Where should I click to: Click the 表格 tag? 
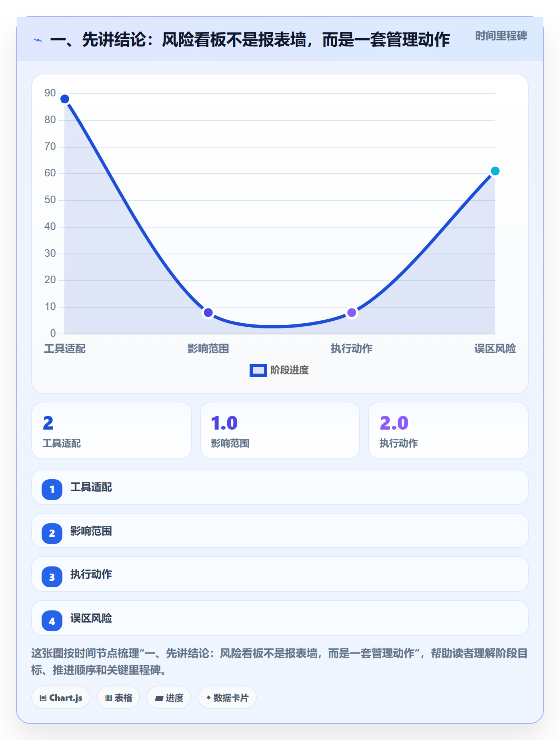[118, 698]
